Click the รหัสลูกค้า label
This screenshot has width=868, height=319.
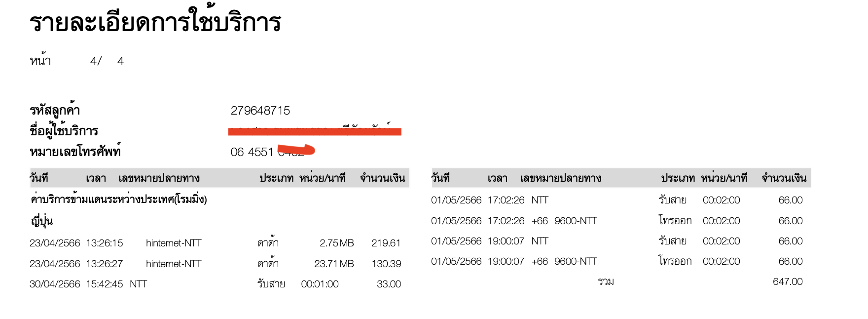[x=55, y=111]
